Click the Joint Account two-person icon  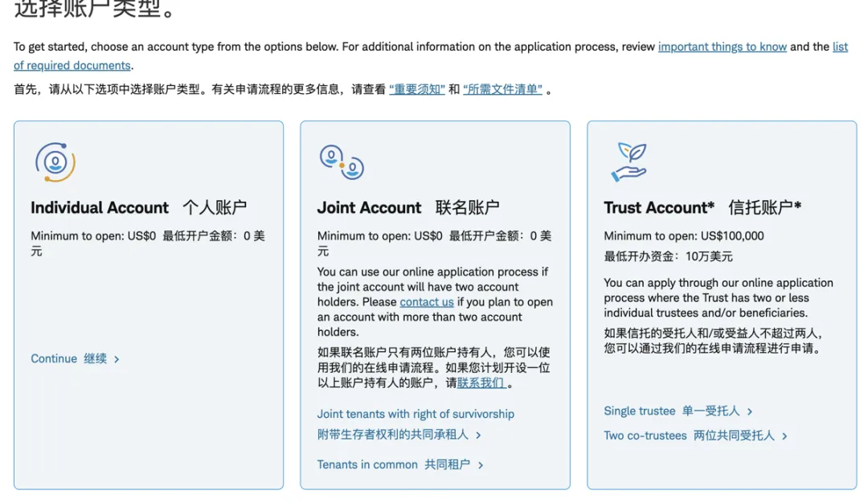[342, 162]
